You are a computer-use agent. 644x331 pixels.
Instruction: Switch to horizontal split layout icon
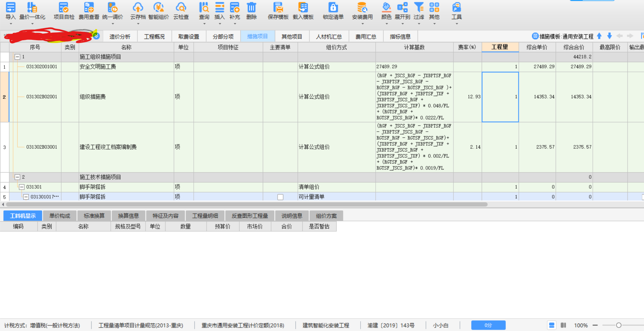552,325
